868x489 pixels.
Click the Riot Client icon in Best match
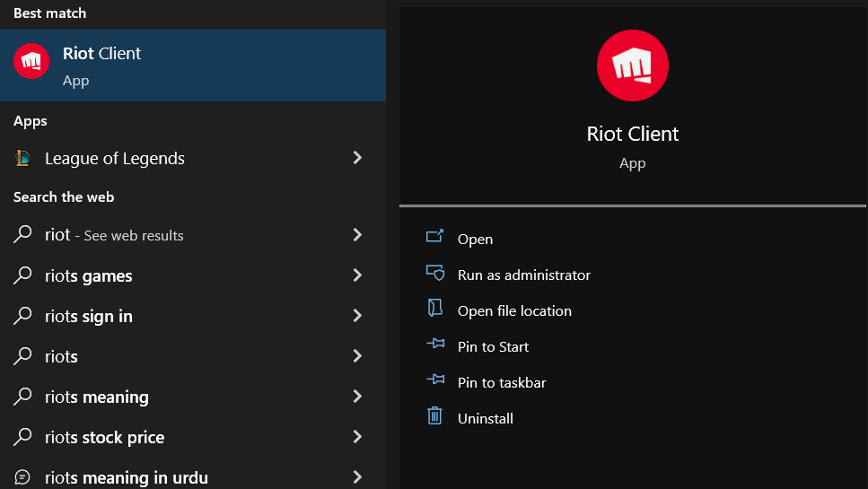31,61
